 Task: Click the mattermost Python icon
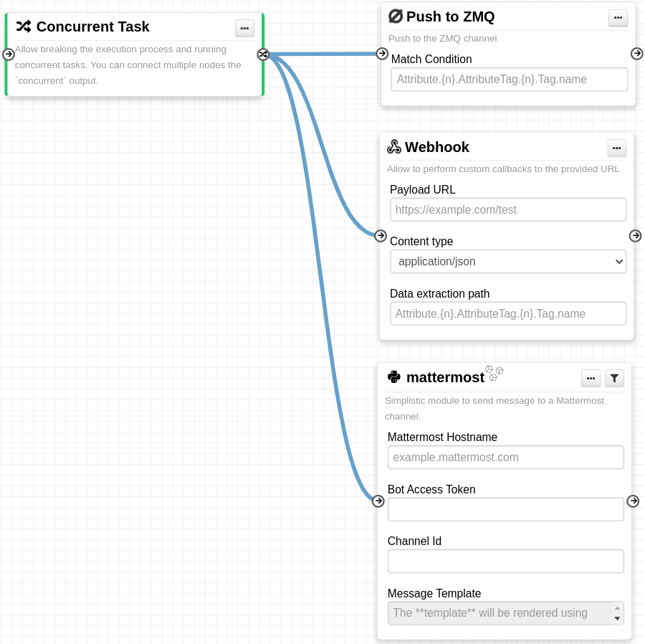(393, 377)
